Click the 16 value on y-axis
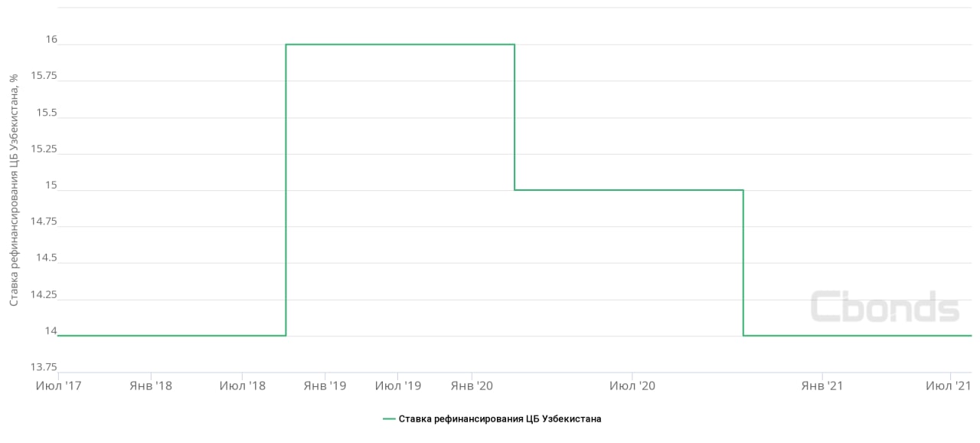 click(51, 39)
